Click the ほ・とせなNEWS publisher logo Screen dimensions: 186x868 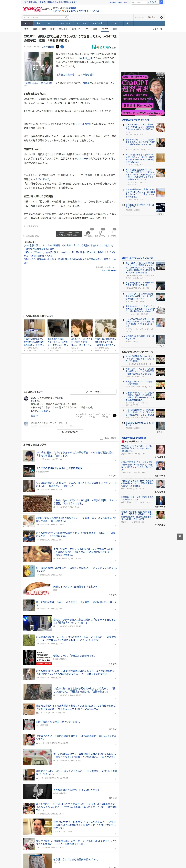(104, 47)
